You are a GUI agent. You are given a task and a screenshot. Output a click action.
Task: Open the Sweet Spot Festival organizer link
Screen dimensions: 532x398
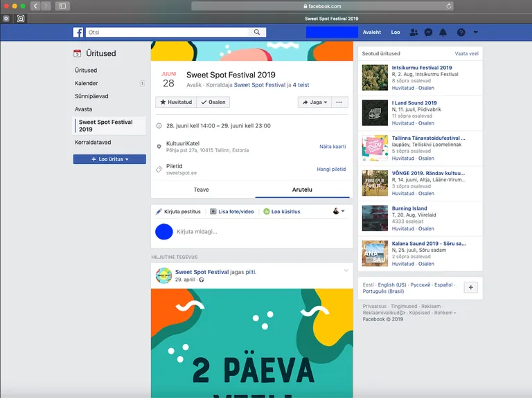coord(260,84)
